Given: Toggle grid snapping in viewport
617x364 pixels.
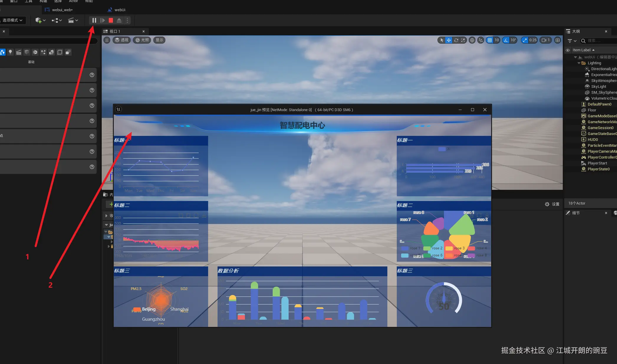Looking at the screenshot, I should 490,40.
